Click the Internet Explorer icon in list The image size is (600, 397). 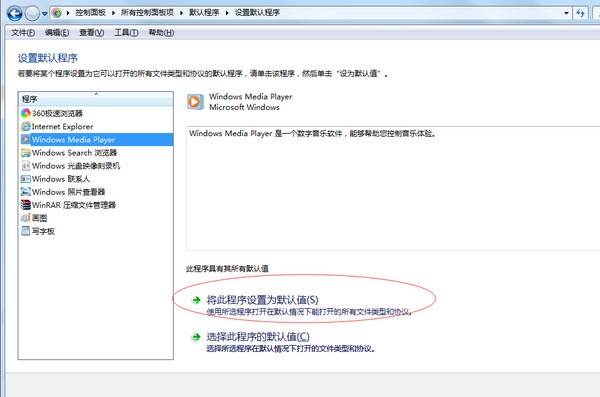coord(26,126)
